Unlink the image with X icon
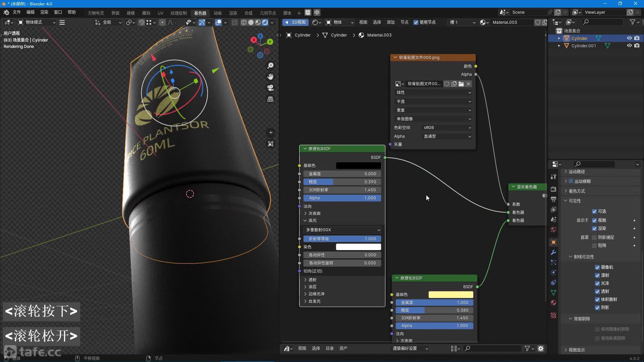Image resolution: width=644 pixels, height=362 pixels. click(469, 84)
